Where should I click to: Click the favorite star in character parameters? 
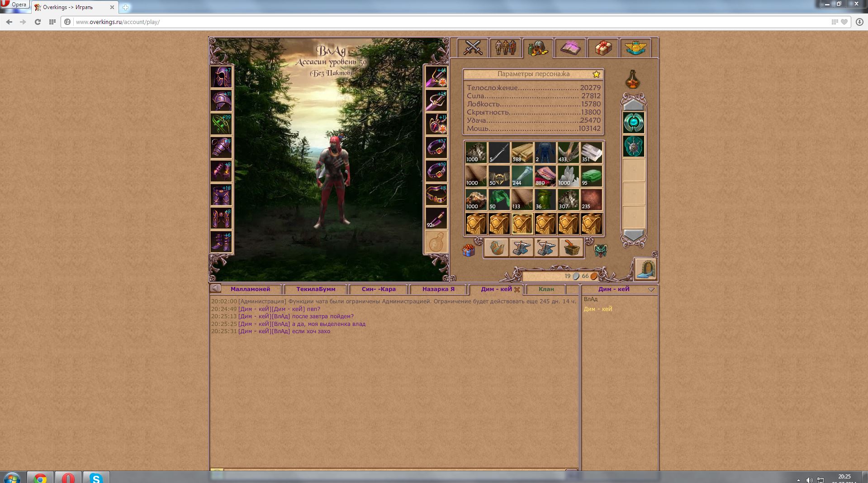[x=596, y=74]
